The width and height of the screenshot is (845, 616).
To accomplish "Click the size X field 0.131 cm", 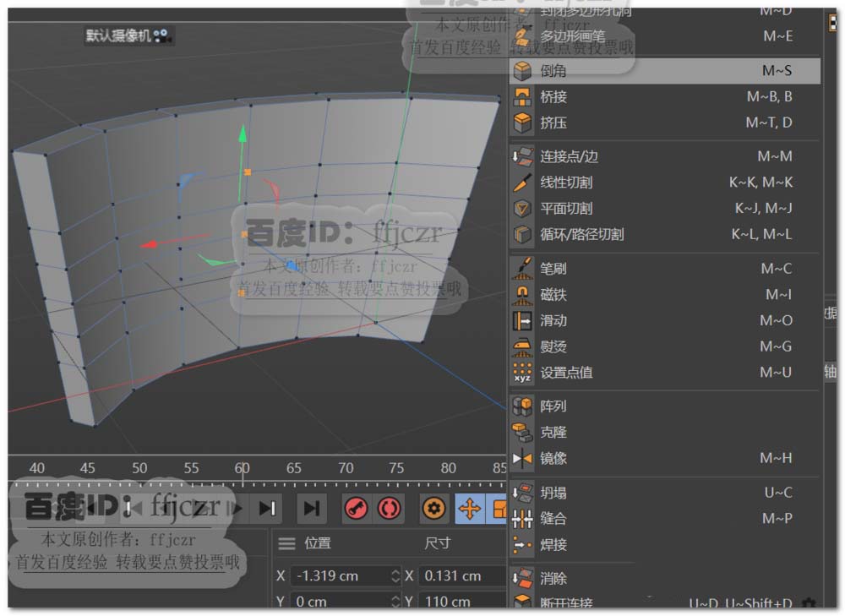I will 462,576.
